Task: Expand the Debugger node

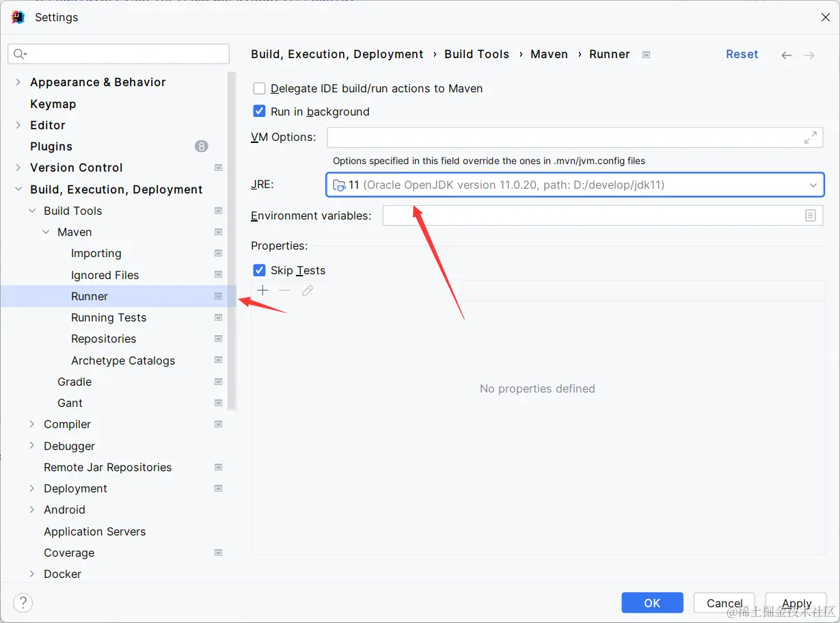Action: (32, 446)
